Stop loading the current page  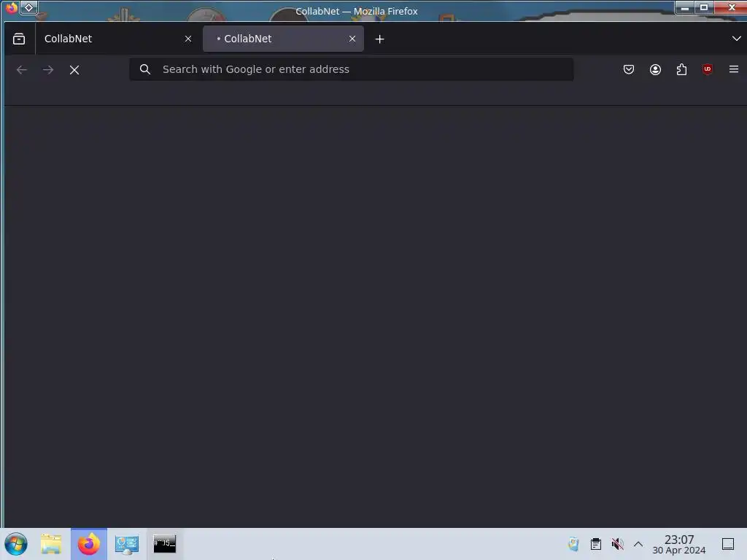74,70
